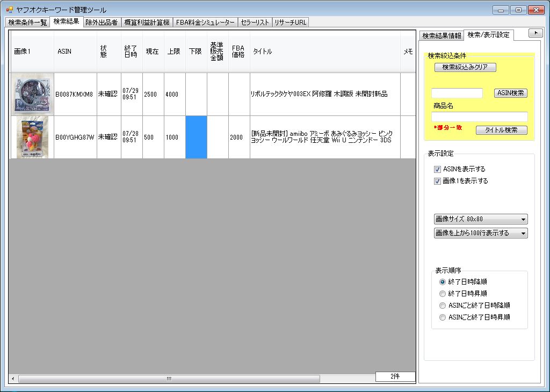Click the 上限 column header
The width and height of the screenshot is (550, 392).
point(175,52)
